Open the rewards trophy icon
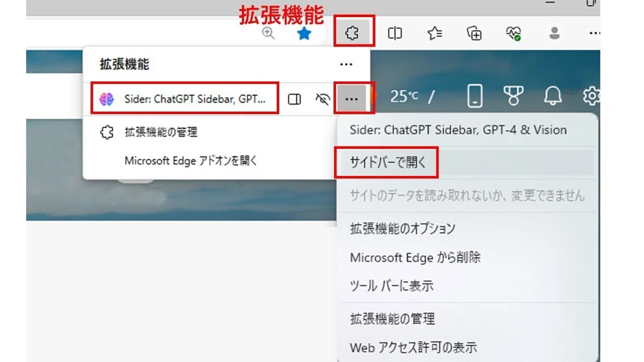The height and width of the screenshot is (362, 644). coord(514,97)
